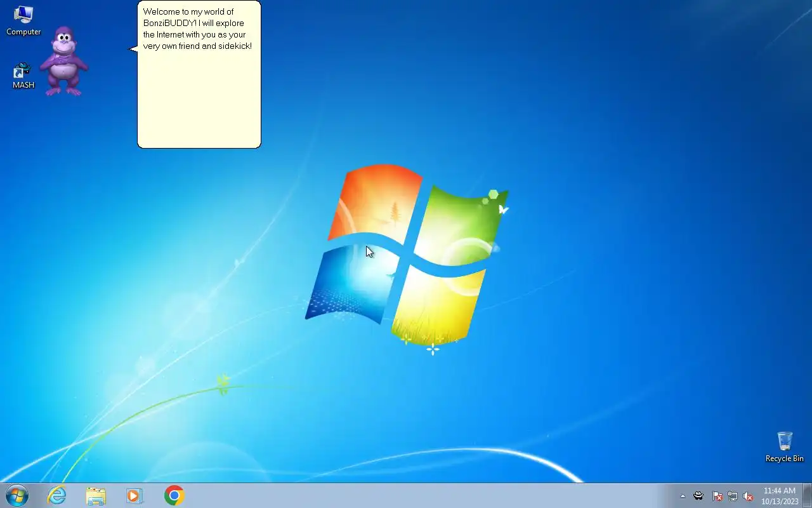Viewport: 812px width, 508px height.
Task: Click the purple BonziBUDDY gorilla character
Action: click(63, 62)
